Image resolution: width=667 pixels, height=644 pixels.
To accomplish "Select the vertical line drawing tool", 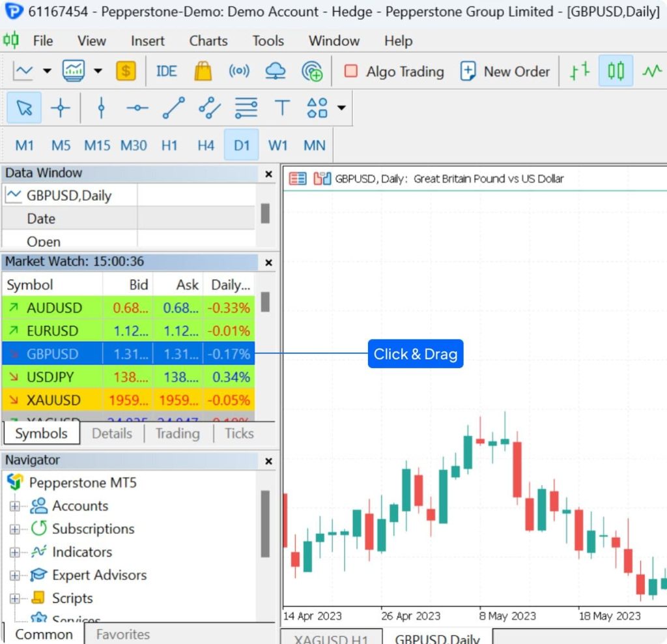I will 101,108.
